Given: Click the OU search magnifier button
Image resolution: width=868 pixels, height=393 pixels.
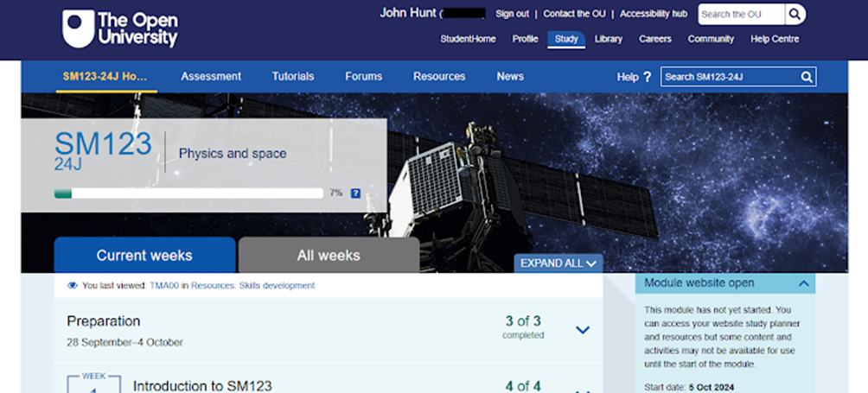Looking at the screenshot, I should point(795,15).
